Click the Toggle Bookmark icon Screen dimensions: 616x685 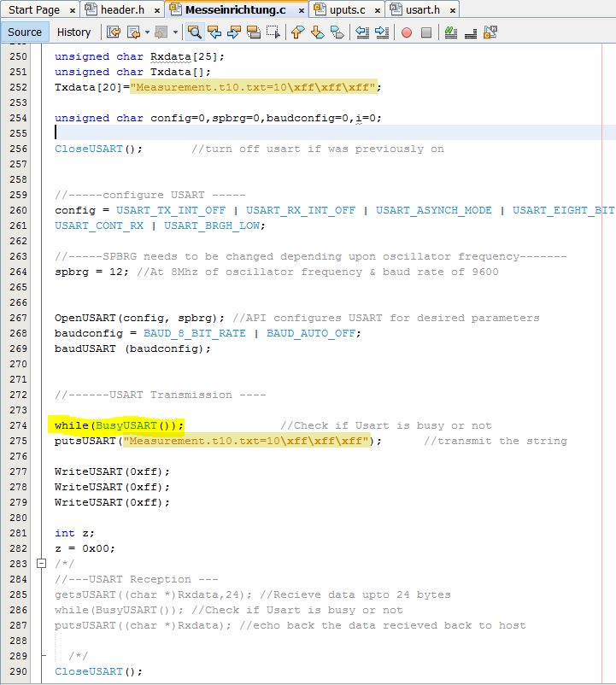337,32
